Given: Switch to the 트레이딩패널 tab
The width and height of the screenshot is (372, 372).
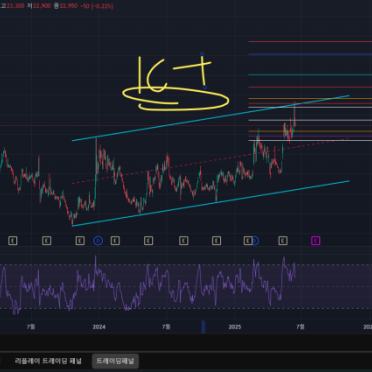Looking at the screenshot, I should (x=115, y=361).
